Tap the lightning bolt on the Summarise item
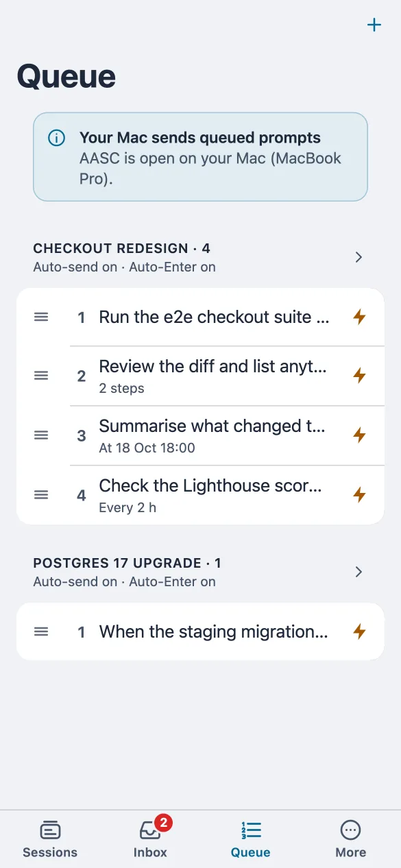 click(x=359, y=435)
